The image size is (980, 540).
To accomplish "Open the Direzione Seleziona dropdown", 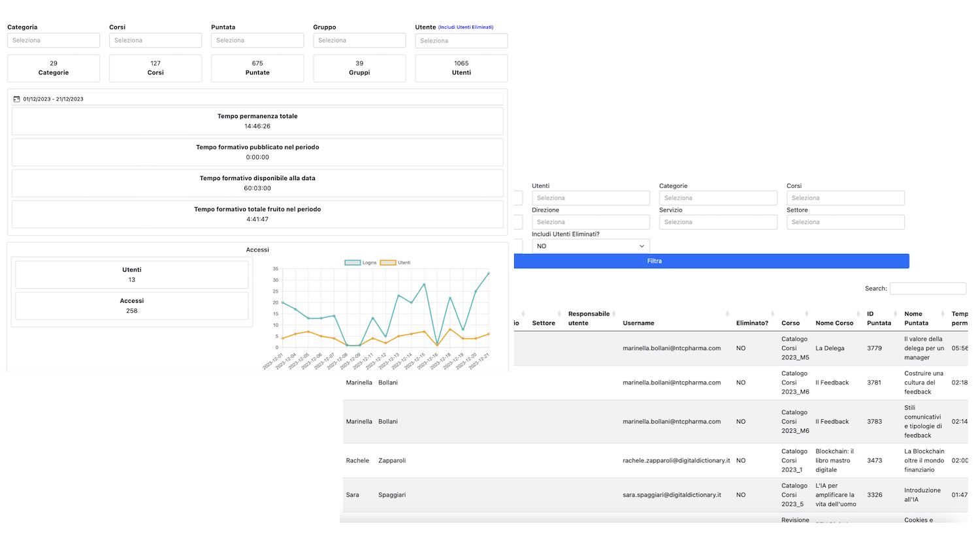I will [589, 221].
